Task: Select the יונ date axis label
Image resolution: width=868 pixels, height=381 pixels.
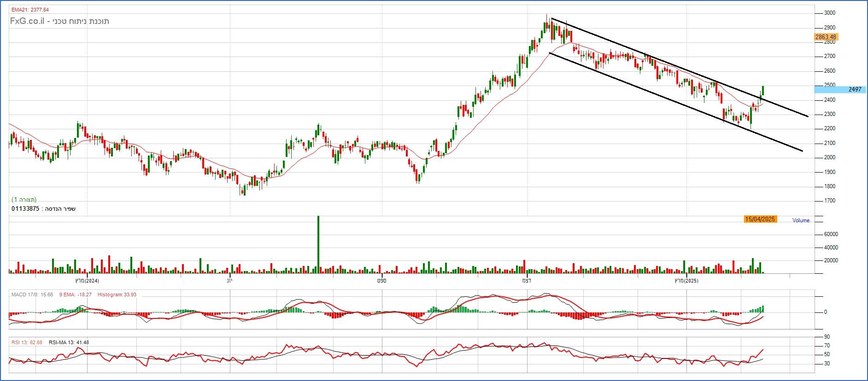Action: click(230, 280)
